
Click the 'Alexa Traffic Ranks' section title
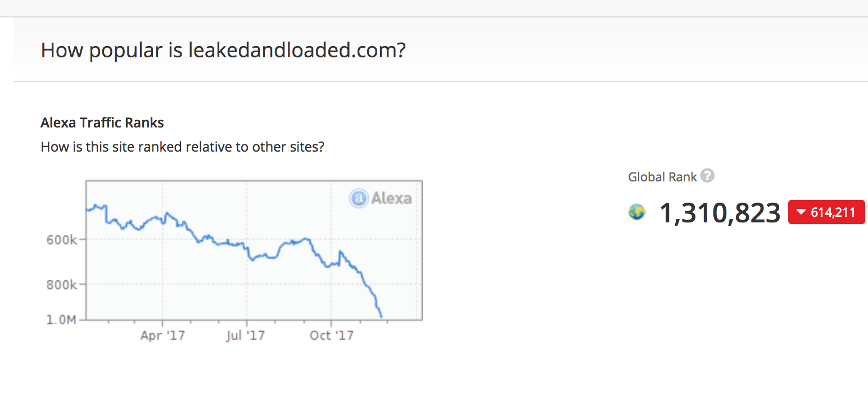click(102, 122)
